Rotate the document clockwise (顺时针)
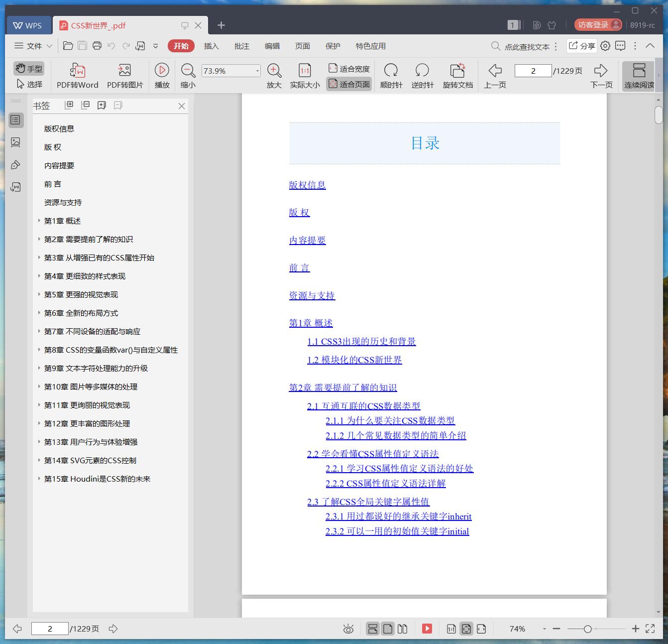This screenshot has width=668, height=644. pos(391,75)
